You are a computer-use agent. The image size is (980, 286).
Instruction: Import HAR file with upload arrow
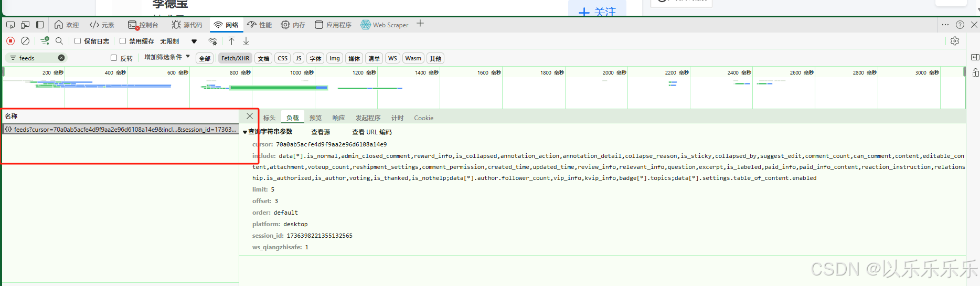click(x=231, y=41)
